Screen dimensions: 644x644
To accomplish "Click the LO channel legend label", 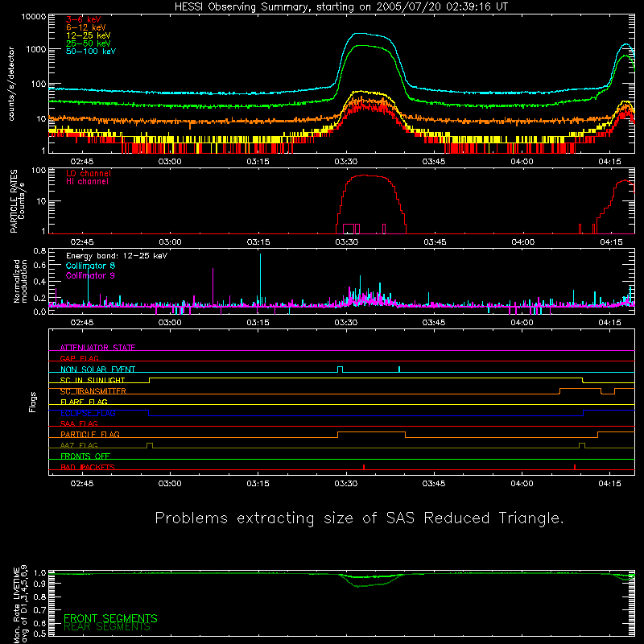I will tap(89, 173).
